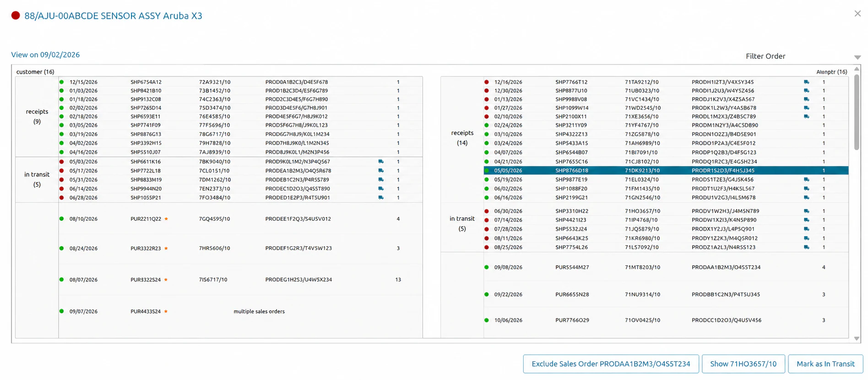This screenshot has width=868, height=380.
Task: Select PRODCC1D2O3/Q4U5V456 cell
Action: click(726, 320)
